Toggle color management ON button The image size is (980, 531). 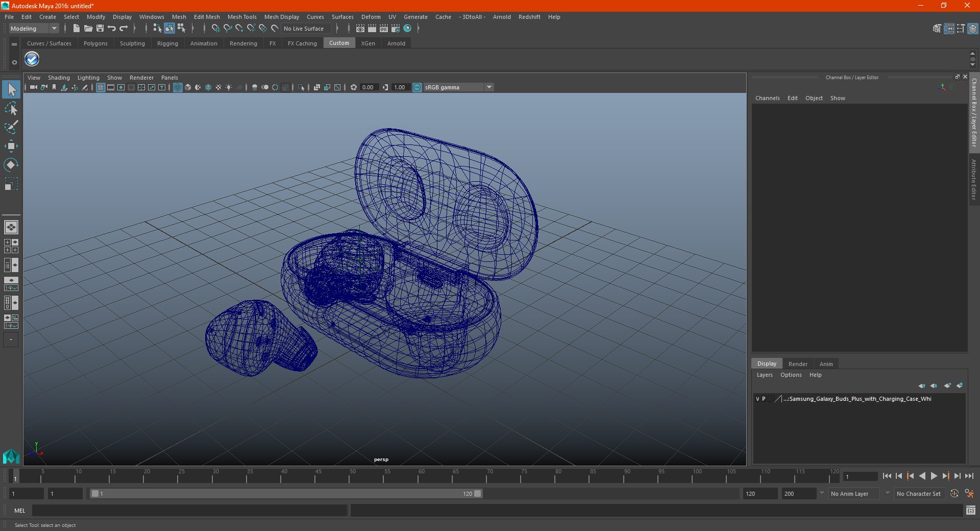(417, 87)
